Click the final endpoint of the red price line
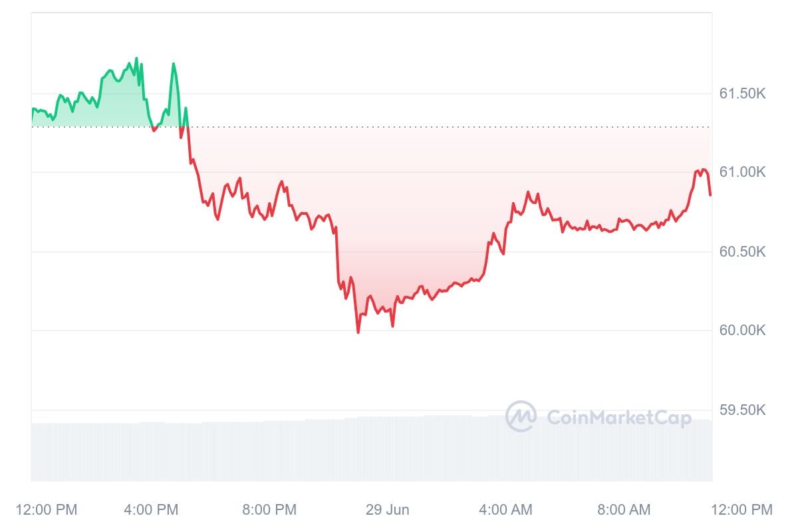 click(x=710, y=195)
